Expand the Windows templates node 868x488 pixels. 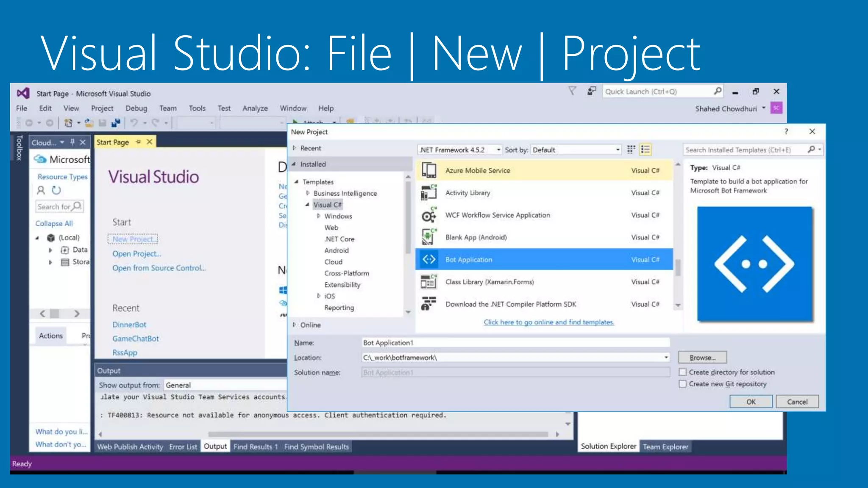(319, 216)
